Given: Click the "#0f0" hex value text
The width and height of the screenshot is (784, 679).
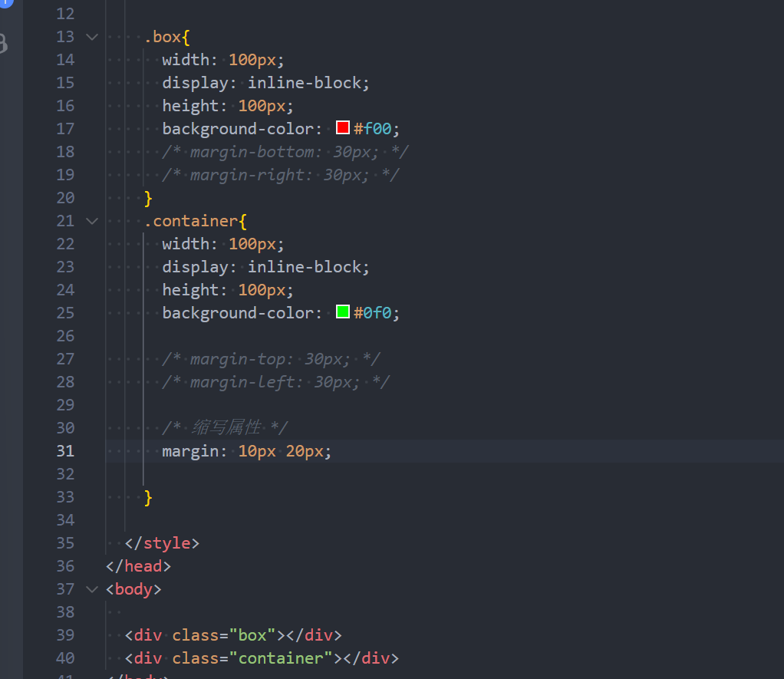Looking at the screenshot, I should 373,313.
